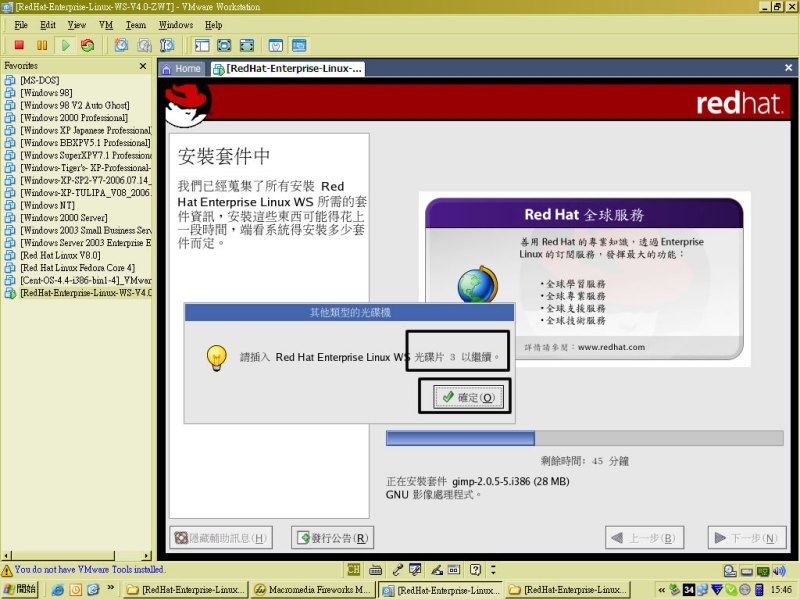Open release notes with 發行公告(R) button
800x600 pixels.
[x=333, y=538]
